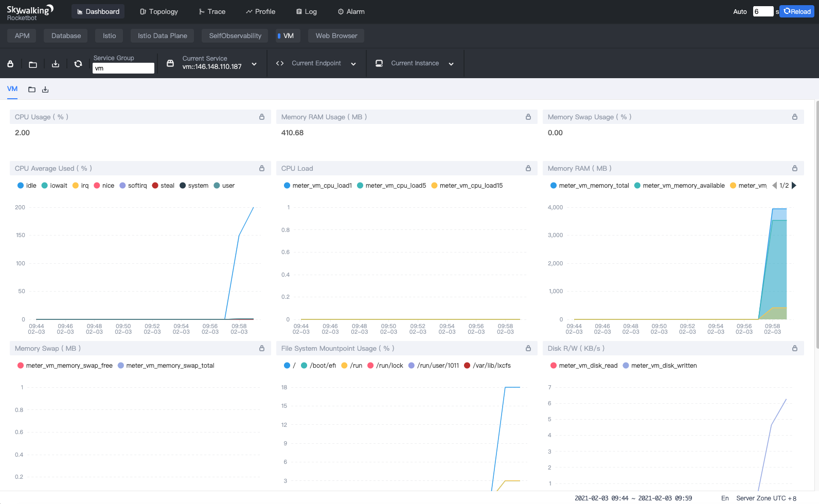Click the lock icon on Memory Swap Usage panel
Viewport: 819px width, 504px height.
[x=795, y=117]
